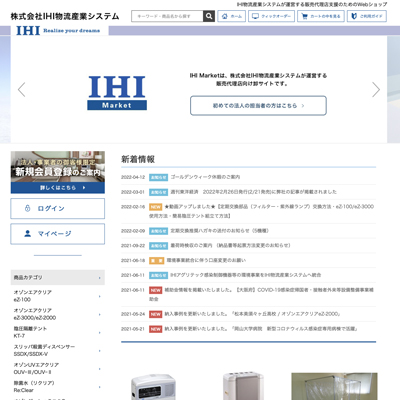The height and width of the screenshot is (400, 400).
Task: Click the monitor icon for quick order
Action: (x=255, y=16)
